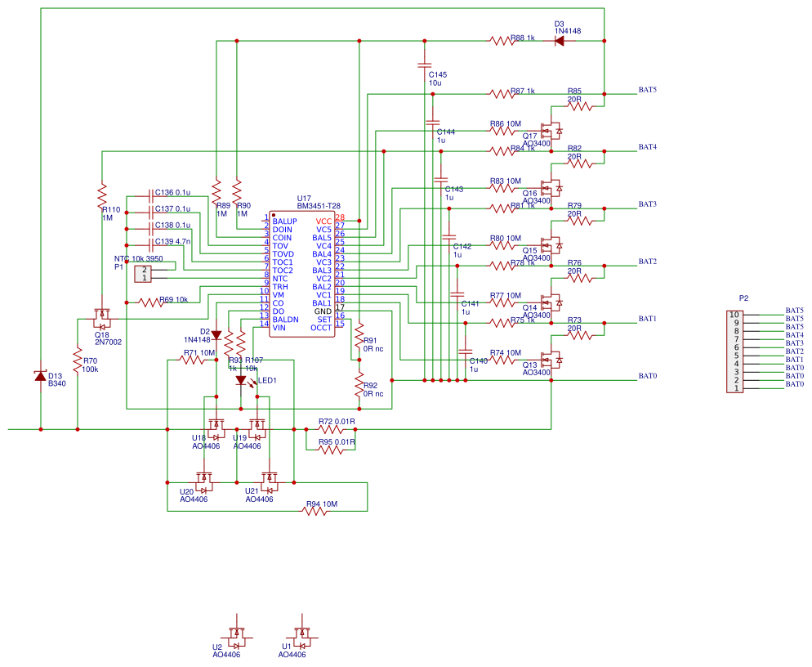812x667 pixels.
Task: Click the BAT4 net label beside R82
Action: click(647, 147)
